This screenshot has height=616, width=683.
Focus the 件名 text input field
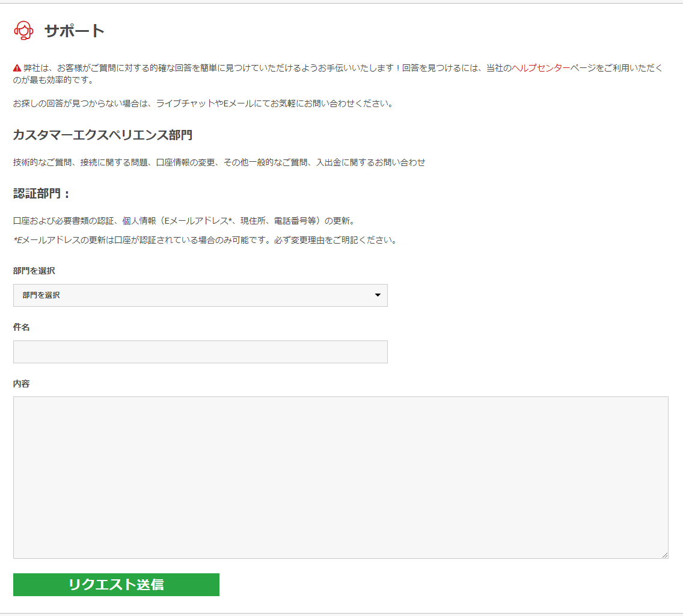click(x=200, y=352)
